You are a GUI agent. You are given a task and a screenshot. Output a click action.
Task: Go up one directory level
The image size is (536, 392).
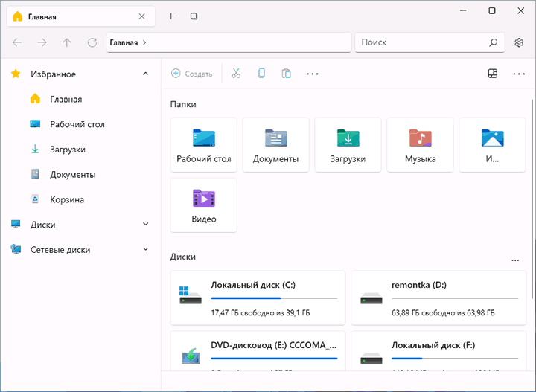67,42
